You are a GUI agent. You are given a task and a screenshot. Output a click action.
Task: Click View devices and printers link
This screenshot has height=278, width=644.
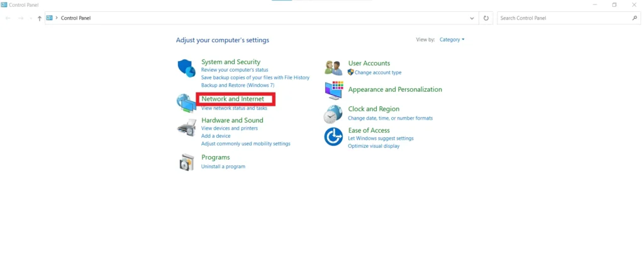coord(229,128)
